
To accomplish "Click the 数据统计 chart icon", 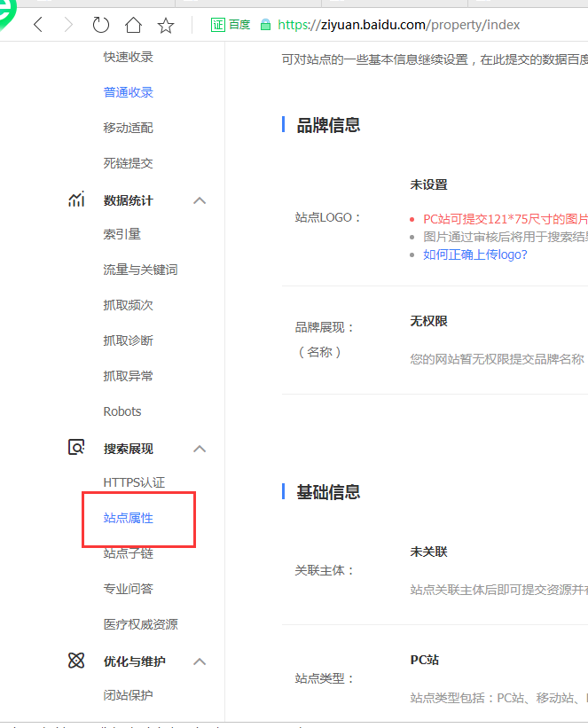I will (x=76, y=200).
